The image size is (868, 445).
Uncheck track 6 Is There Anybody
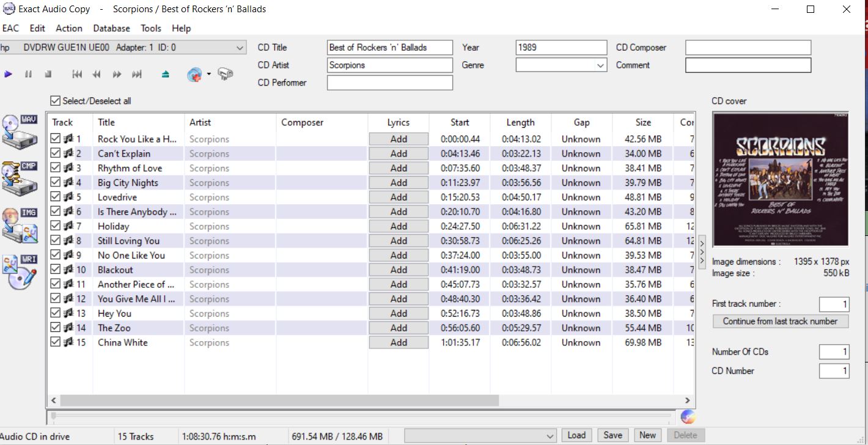tap(56, 211)
